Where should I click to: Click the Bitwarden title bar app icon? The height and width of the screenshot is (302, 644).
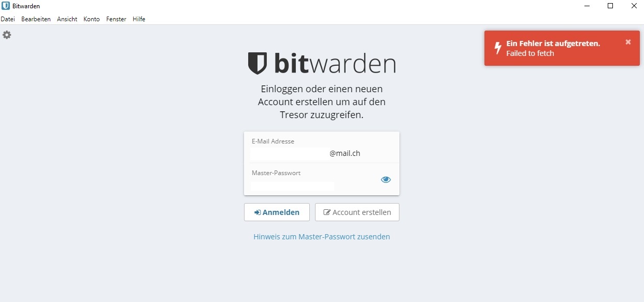pos(6,6)
